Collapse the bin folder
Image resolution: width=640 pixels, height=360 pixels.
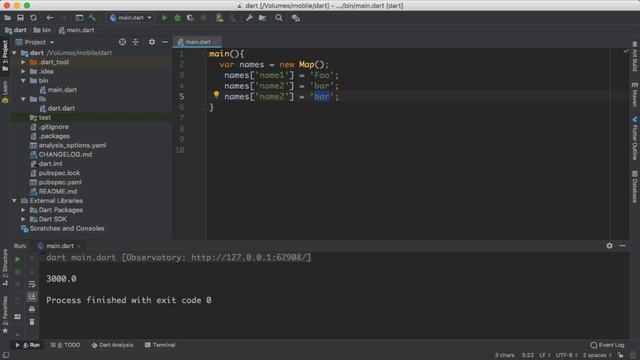pos(23,81)
